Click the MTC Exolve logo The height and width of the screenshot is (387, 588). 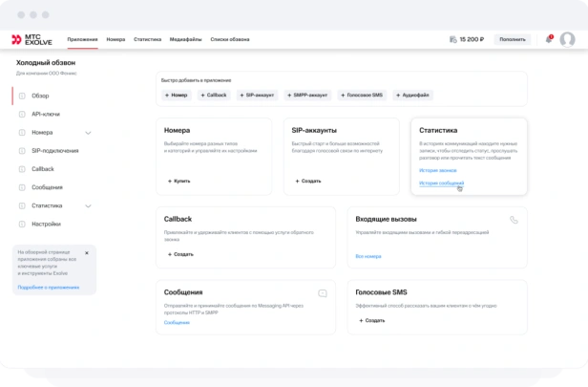coord(31,39)
